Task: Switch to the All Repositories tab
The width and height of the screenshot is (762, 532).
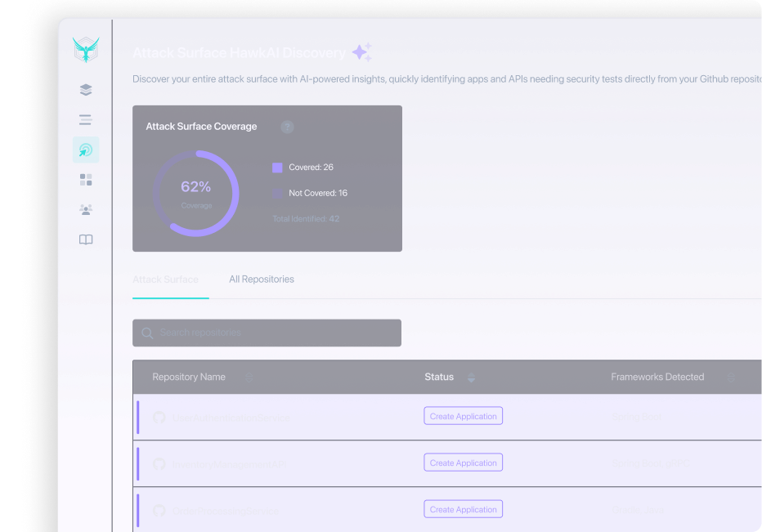Action: (262, 279)
